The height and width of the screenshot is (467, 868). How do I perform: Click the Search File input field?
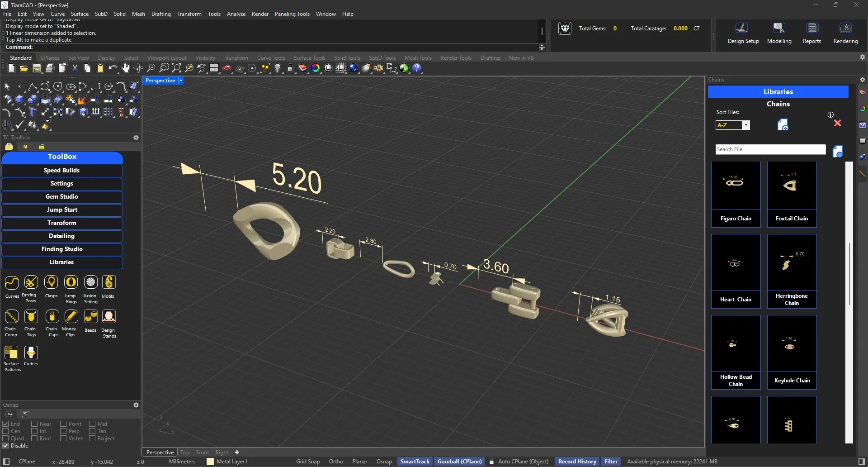(x=770, y=149)
